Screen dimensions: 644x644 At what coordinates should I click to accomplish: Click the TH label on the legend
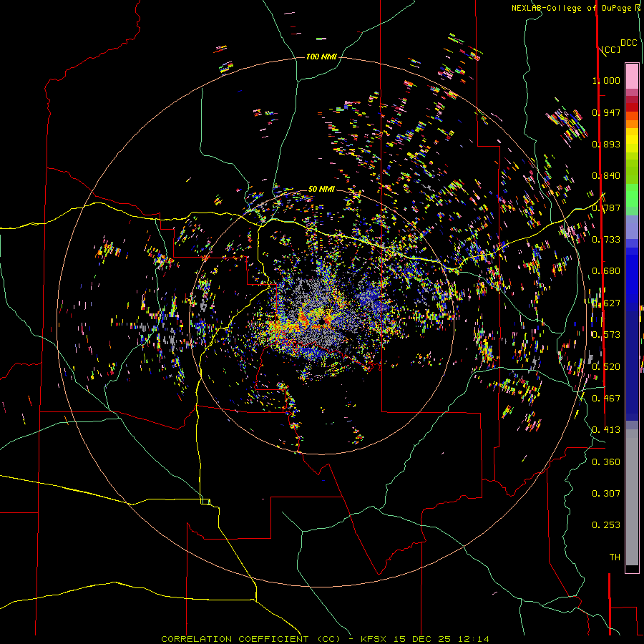tap(615, 557)
